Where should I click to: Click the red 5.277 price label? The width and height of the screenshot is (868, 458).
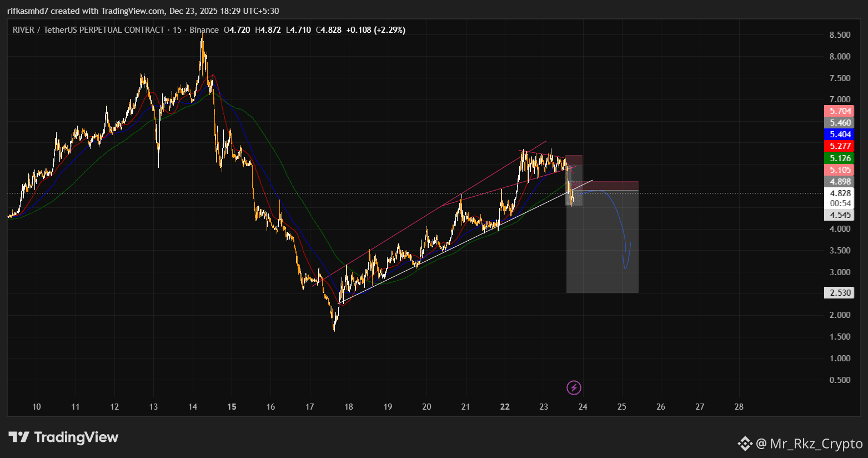(839, 146)
